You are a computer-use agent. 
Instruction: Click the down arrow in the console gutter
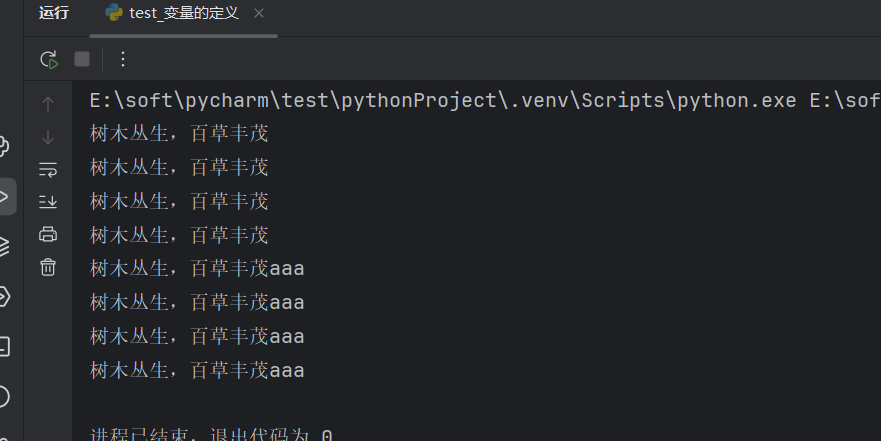coord(48,136)
